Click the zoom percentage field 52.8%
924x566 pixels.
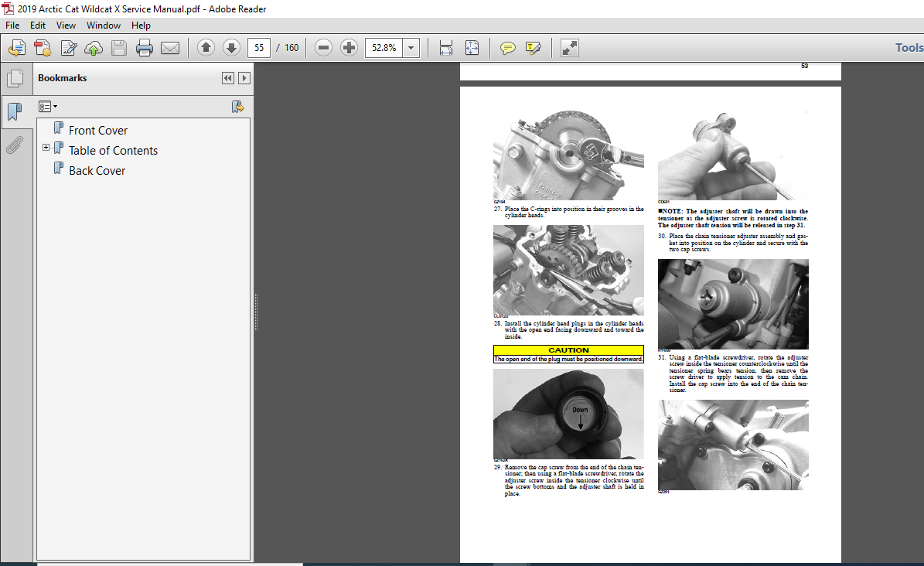click(384, 48)
